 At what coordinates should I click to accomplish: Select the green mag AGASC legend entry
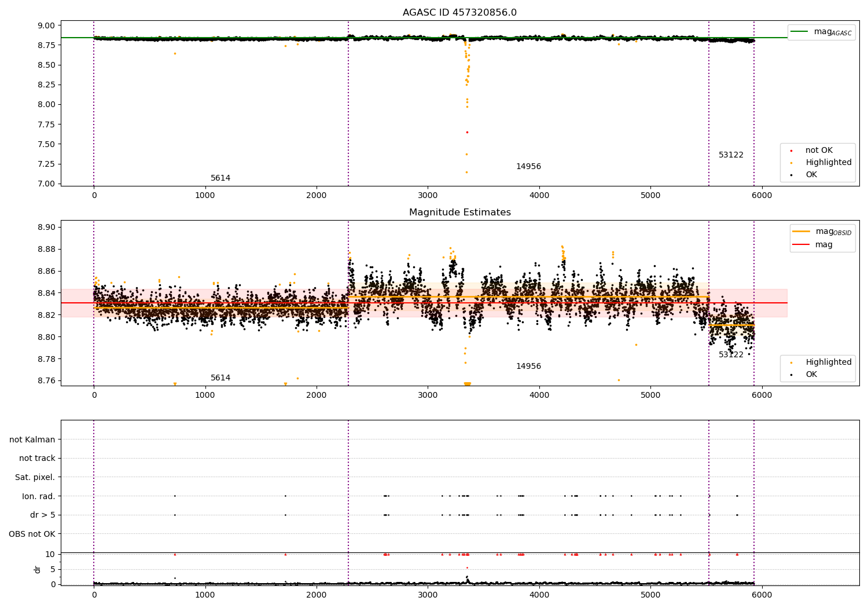tap(821, 32)
